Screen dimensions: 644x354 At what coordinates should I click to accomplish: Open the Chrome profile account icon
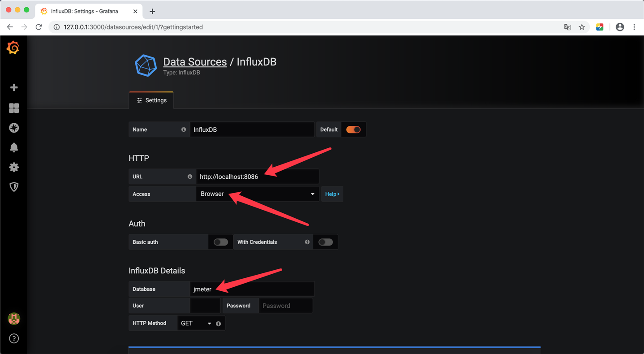[x=620, y=27]
